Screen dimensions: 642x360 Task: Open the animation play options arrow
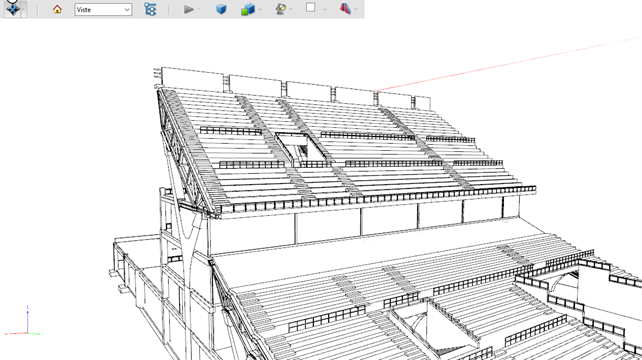(x=199, y=9)
